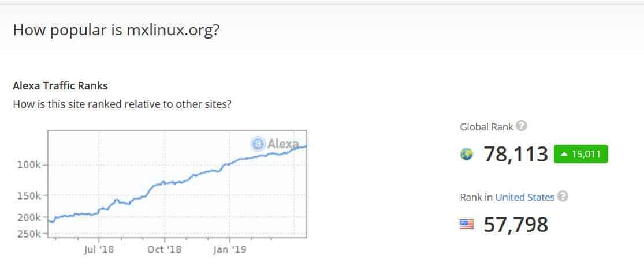Viewport: 644px width, 267px height.
Task: Click the Oct '18 axis label
Action: click(164, 250)
